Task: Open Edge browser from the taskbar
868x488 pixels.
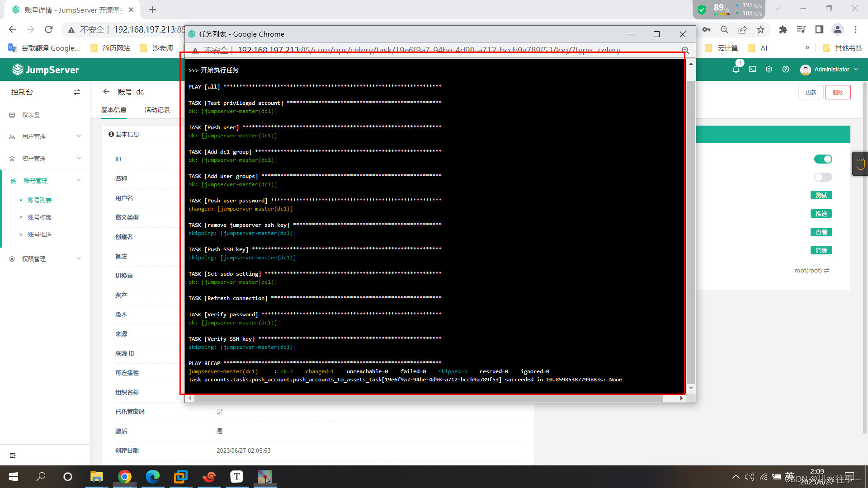Action: pos(153,477)
